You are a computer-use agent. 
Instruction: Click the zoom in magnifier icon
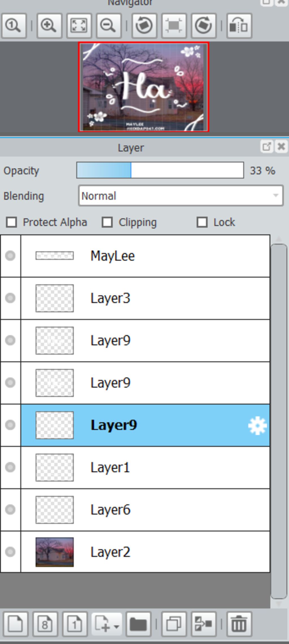click(x=49, y=26)
